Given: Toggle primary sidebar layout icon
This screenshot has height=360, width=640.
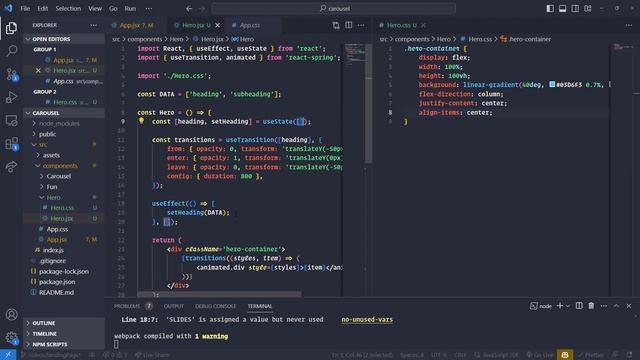Looking at the screenshot, I should click(550, 8).
